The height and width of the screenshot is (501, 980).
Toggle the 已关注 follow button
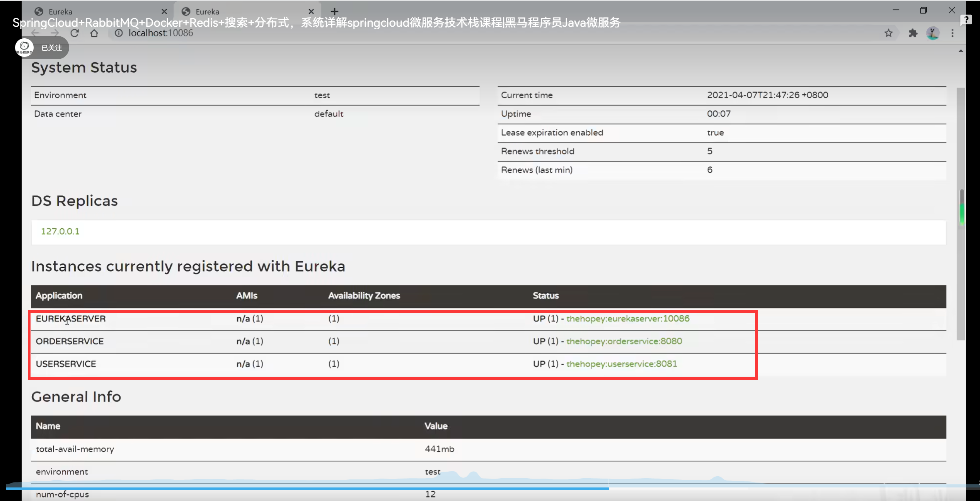[51, 48]
